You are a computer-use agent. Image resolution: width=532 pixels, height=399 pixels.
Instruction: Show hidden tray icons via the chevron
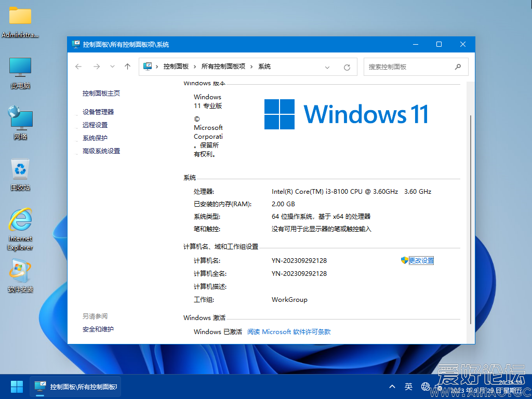coord(392,387)
